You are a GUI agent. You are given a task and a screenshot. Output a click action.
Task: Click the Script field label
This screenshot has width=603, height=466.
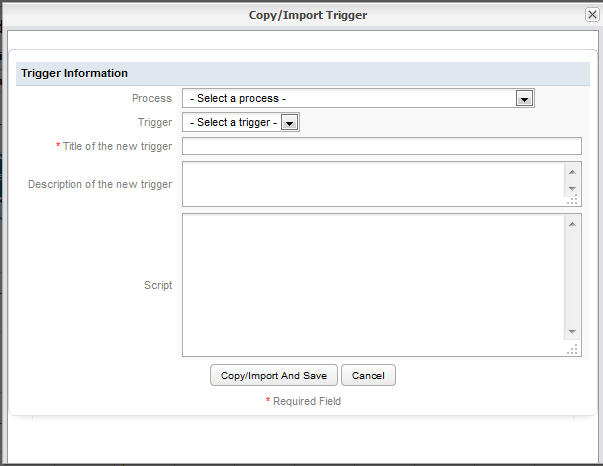click(157, 285)
